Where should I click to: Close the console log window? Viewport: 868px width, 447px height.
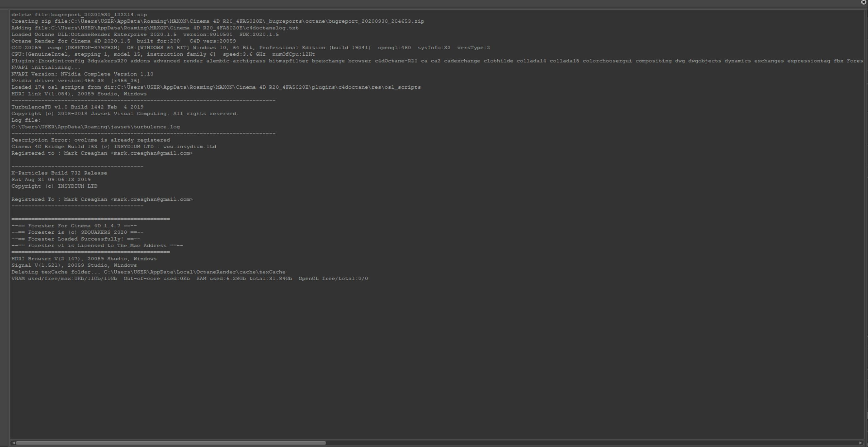coord(864,3)
